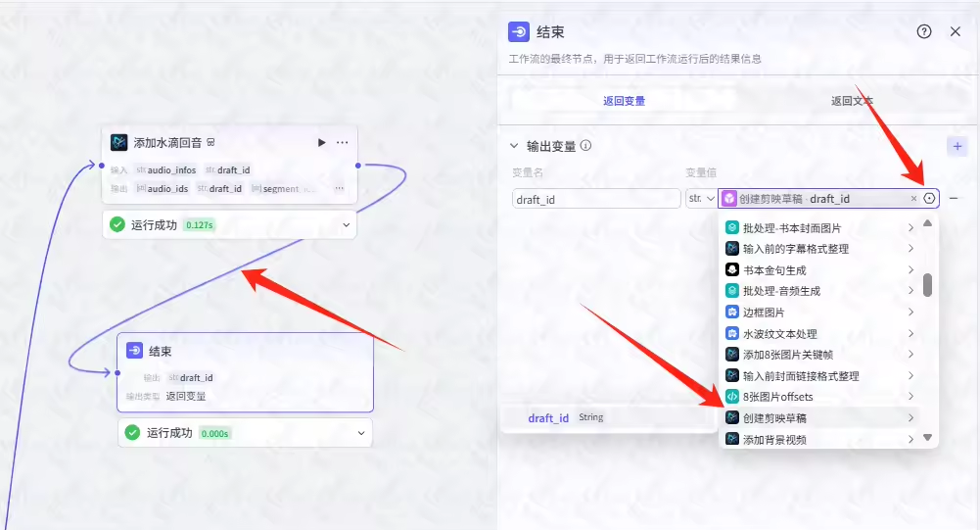The height and width of the screenshot is (530, 980).
Task: Switch to the 返回变量 tab
Action: click(x=624, y=101)
